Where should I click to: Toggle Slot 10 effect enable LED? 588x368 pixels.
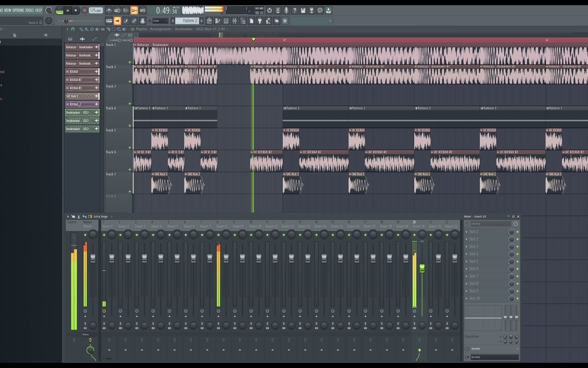[518, 298]
